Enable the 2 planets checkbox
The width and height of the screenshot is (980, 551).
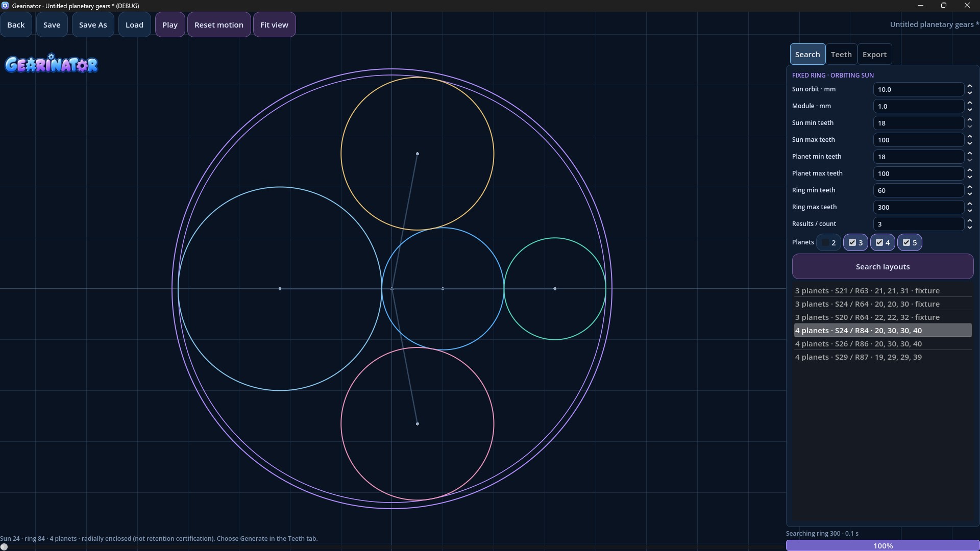[x=828, y=243]
